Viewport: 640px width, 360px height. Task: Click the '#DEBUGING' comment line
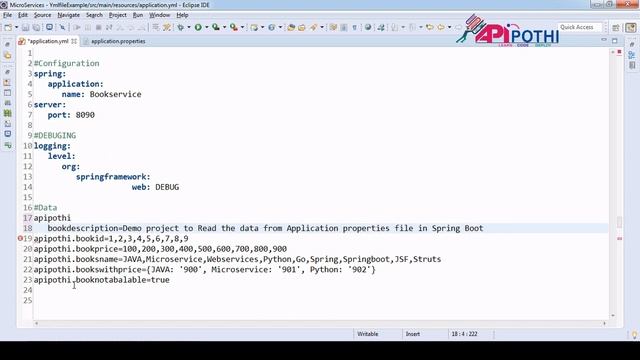point(55,136)
